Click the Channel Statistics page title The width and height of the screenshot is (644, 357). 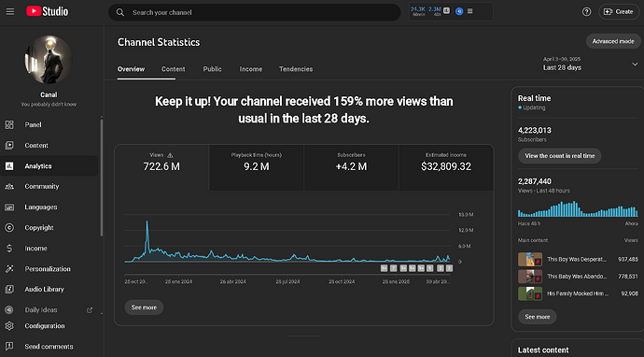pos(159,42)
